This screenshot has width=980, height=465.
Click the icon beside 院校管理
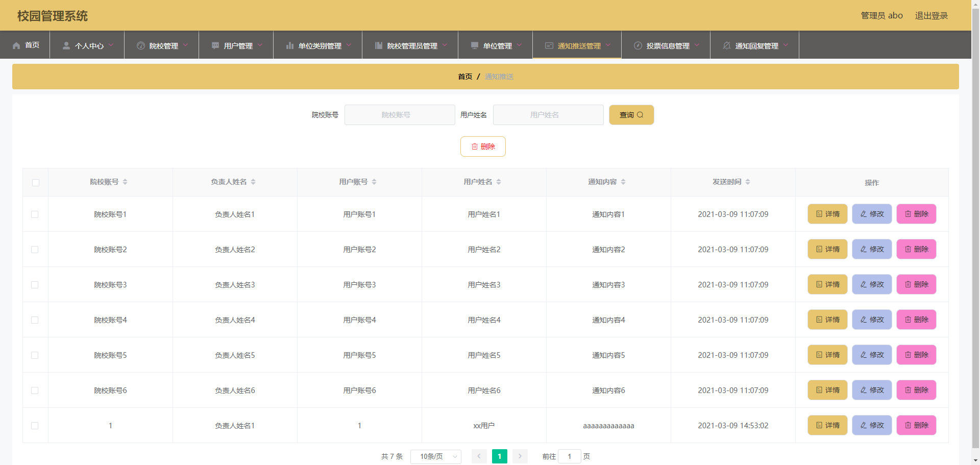141,45
